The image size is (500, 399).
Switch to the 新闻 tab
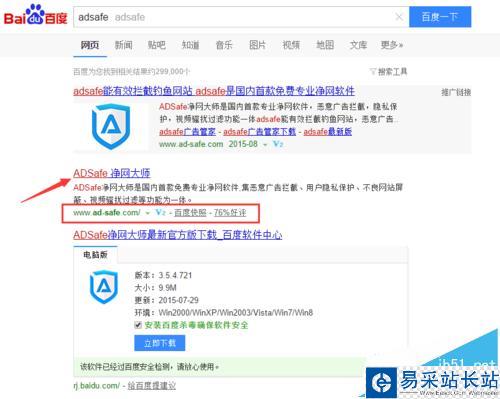click(x=123, y=45)
